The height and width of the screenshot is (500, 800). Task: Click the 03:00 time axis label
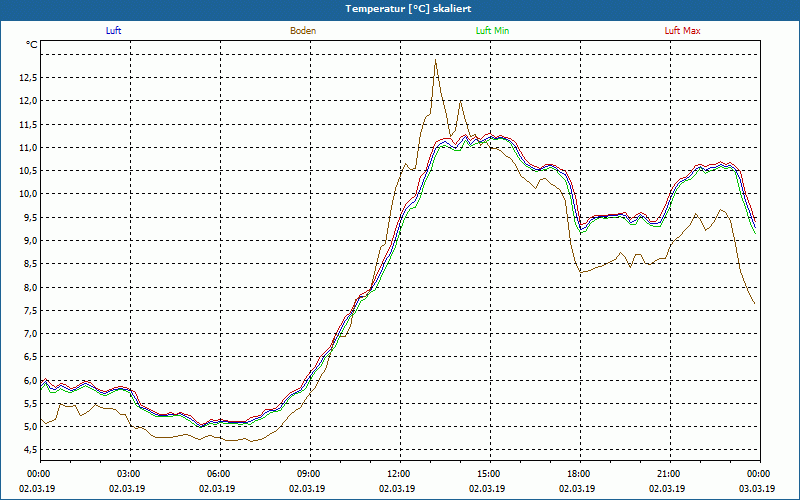click(x=131, y=474)
